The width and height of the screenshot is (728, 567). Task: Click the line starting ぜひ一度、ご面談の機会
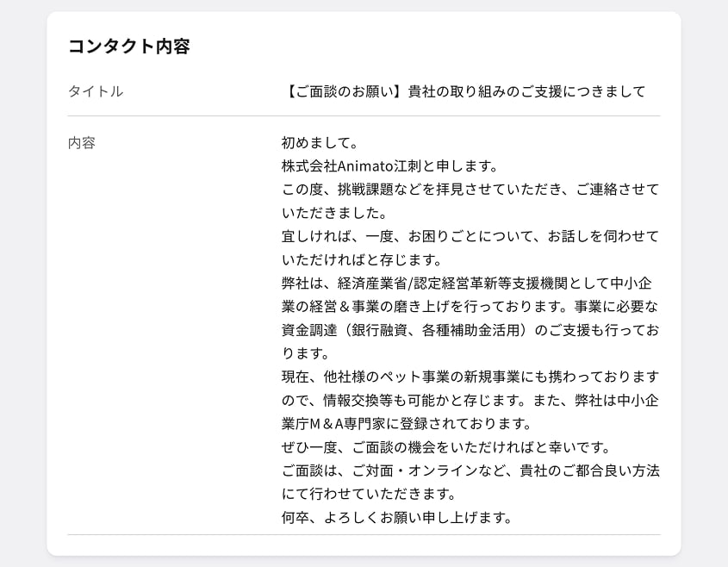(x=445, y=447)
